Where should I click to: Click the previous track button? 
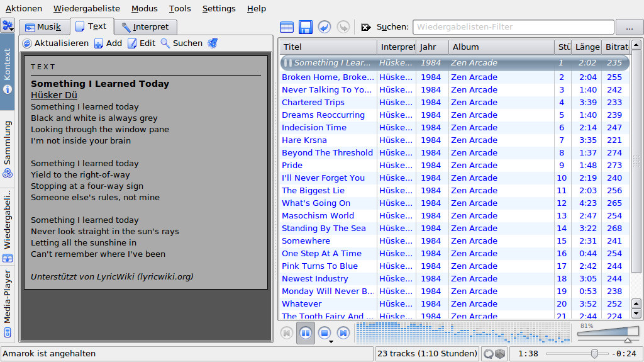(x=287, y=333)
